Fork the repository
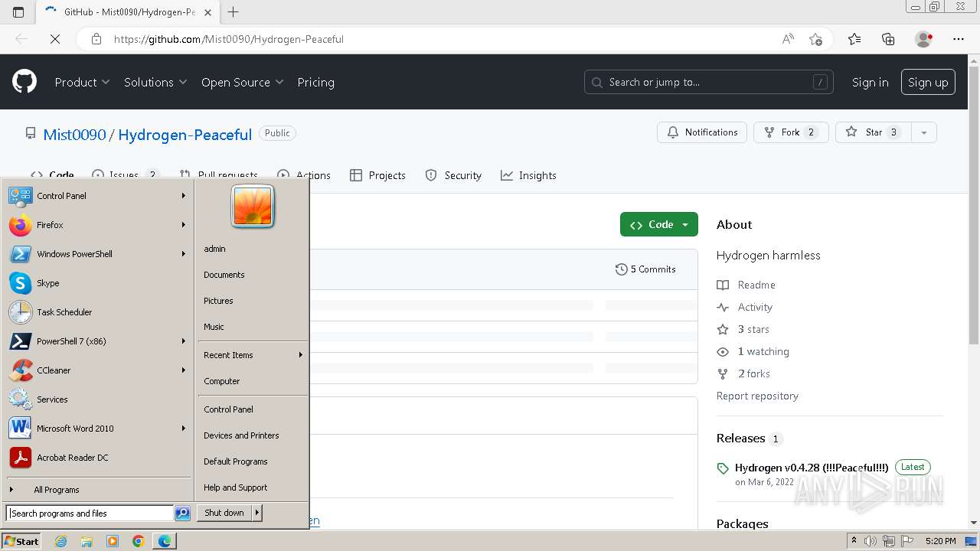 click(791, 132)
